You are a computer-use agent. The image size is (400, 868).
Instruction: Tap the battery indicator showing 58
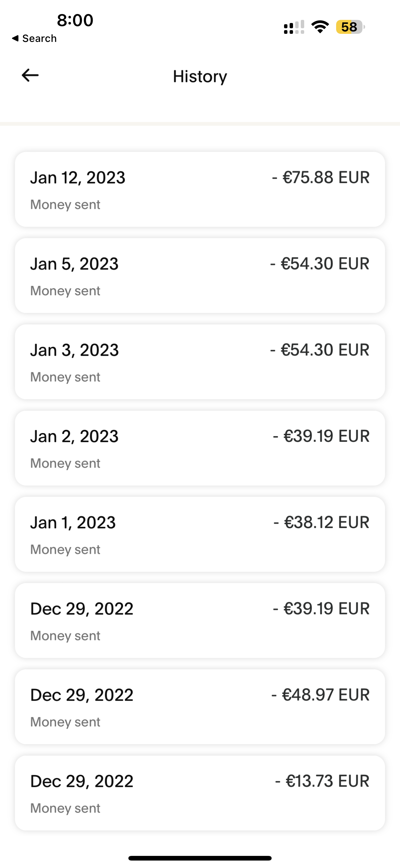tap(350, 27)
